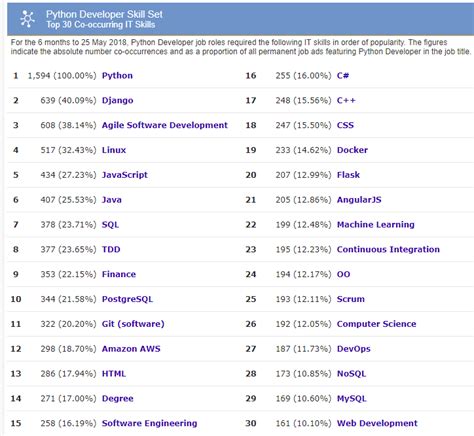The width and height of the screenshot is (474, 436).
Task: Click the 407 (25.53%) value
Action: pos(68,200)
